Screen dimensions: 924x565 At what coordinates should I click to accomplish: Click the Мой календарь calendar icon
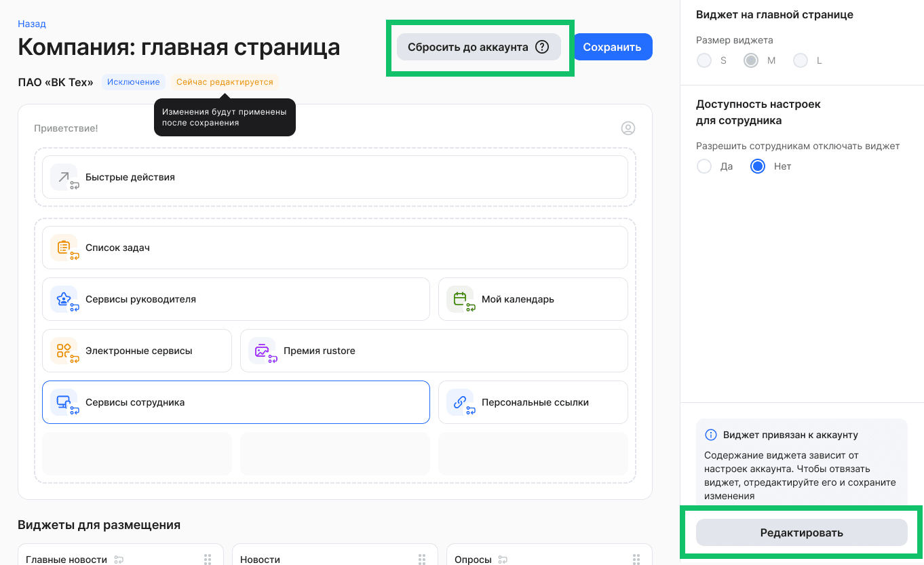click(460, 299)
